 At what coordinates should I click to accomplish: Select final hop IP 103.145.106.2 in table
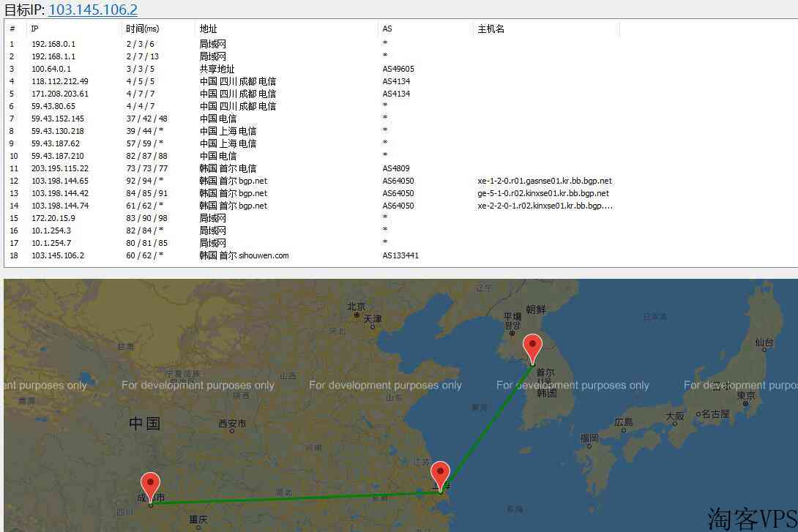58,256
